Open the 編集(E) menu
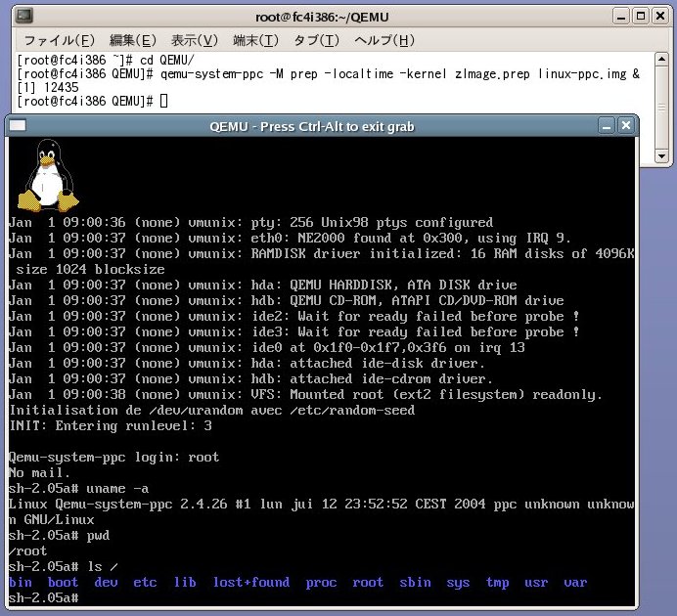677x616 pixels. point(132,40)
